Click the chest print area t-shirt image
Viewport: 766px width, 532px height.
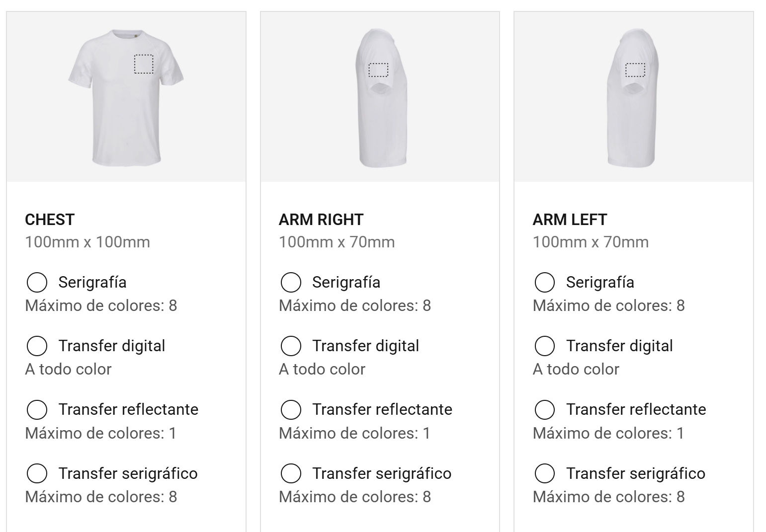126,97
